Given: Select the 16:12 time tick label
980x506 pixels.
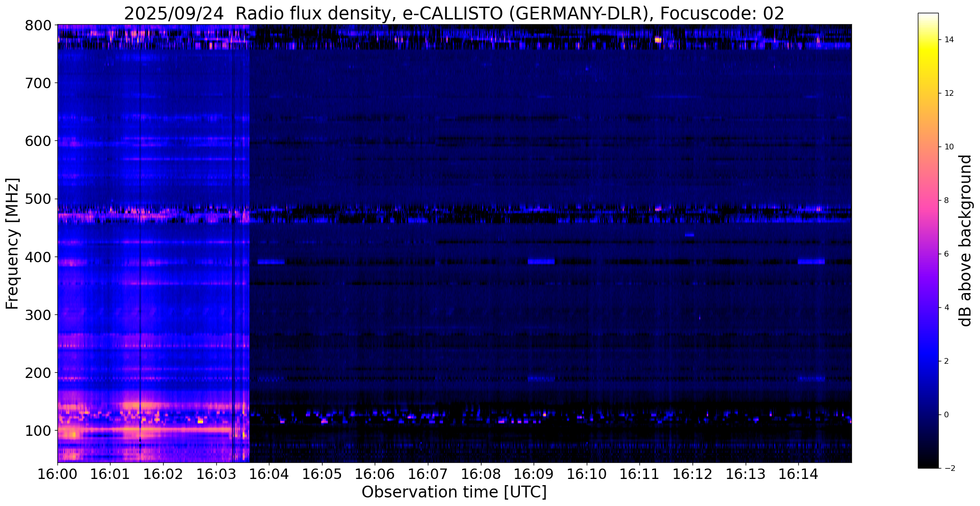Looking at the screenshot, I should tap(693, 474).
